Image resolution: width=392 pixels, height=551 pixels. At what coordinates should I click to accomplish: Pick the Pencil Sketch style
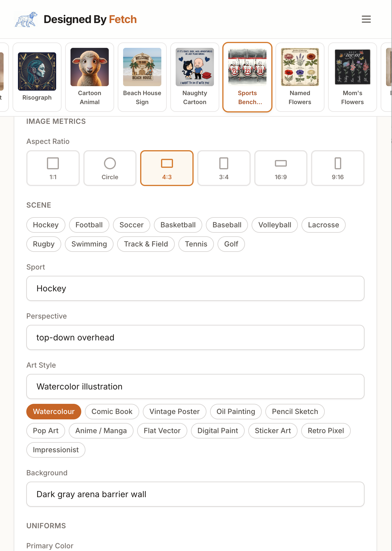click(295, 412)
